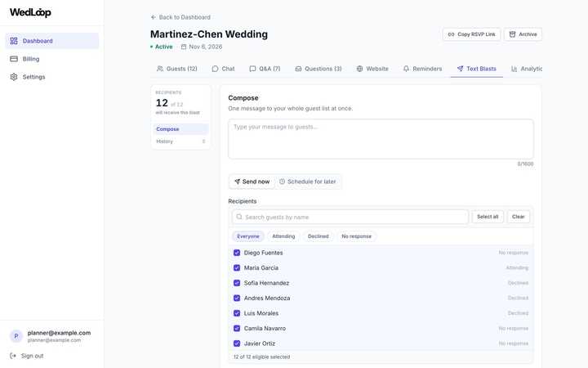This screenshot has height=368, width=588.
Task: Click the user avatar with letter P
Action: (16, 336)
